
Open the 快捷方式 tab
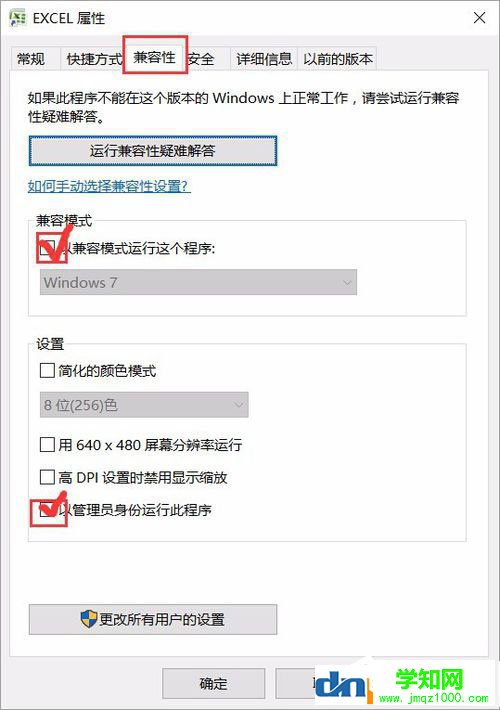coord(93,59)
